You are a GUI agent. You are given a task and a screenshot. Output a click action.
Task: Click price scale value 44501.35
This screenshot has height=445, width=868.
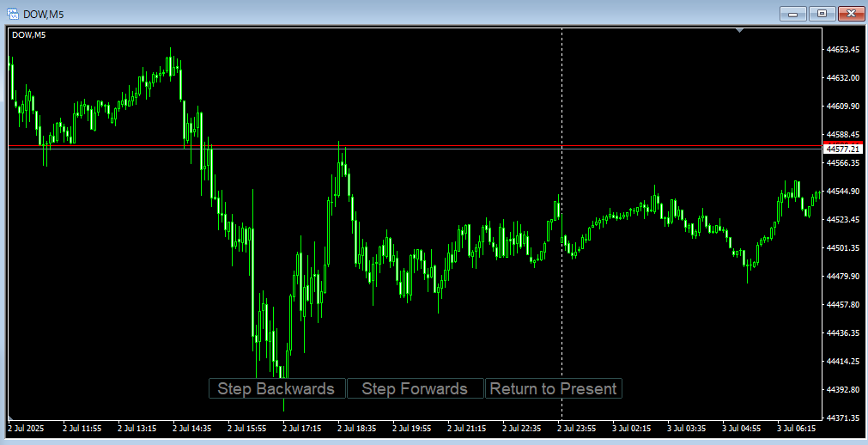[x=842, y=247]
